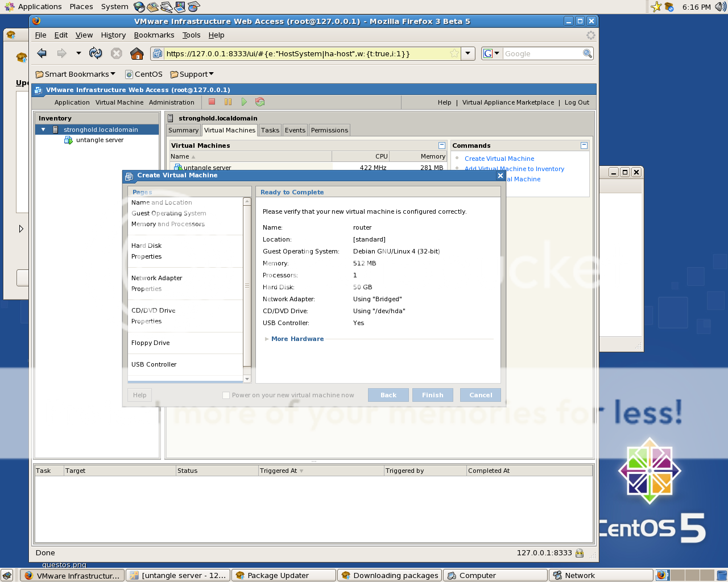The width and height of the screenshot is (728, 582).
Task: Open the Applications menu
Action: 33,7
